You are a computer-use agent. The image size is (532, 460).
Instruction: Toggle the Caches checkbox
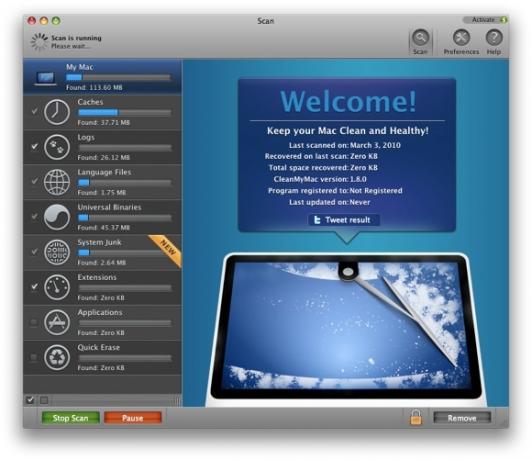click(x=34, y=111)
